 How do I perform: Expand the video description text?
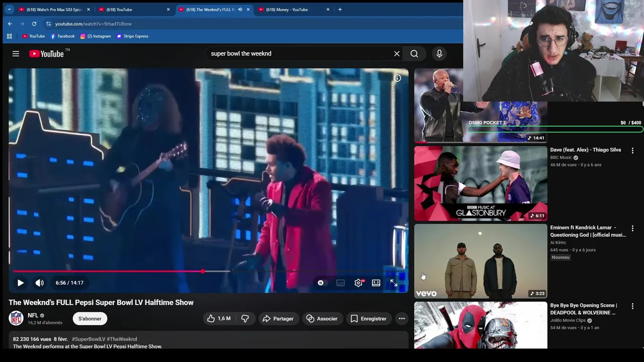[x=88, y=346]
